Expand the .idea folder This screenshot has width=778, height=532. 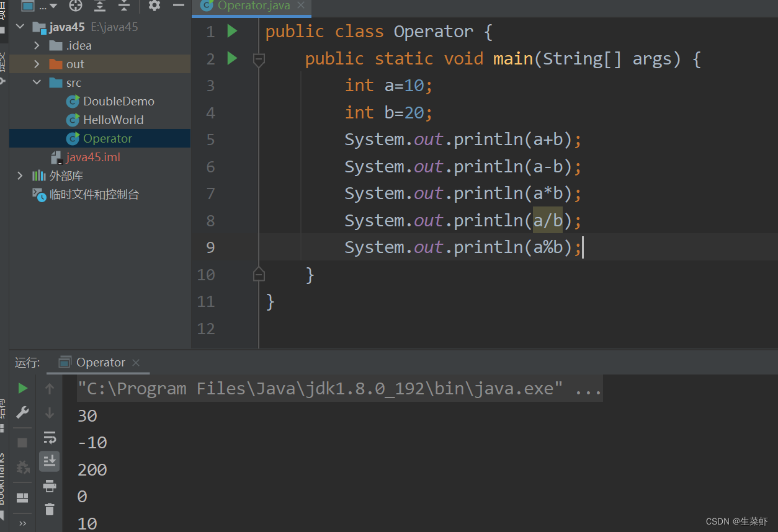click(37, 45)
